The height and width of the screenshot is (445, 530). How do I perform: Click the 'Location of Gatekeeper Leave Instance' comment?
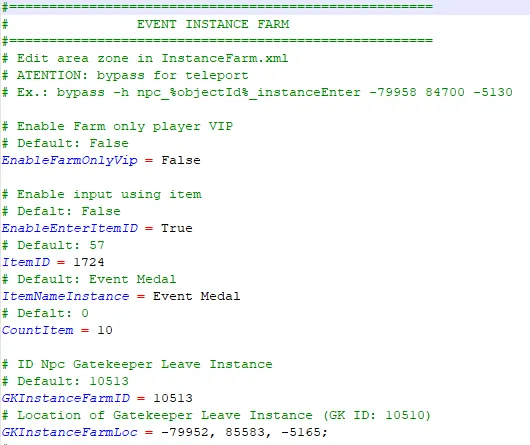click(216, 415)
